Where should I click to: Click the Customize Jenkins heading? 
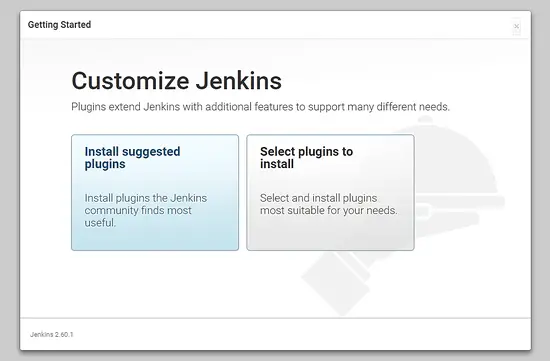tap(176, 81)
